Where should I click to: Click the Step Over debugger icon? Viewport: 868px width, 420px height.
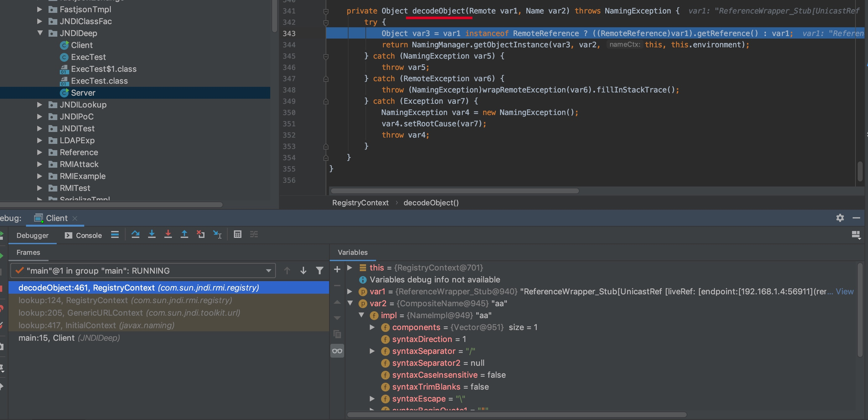136,234
